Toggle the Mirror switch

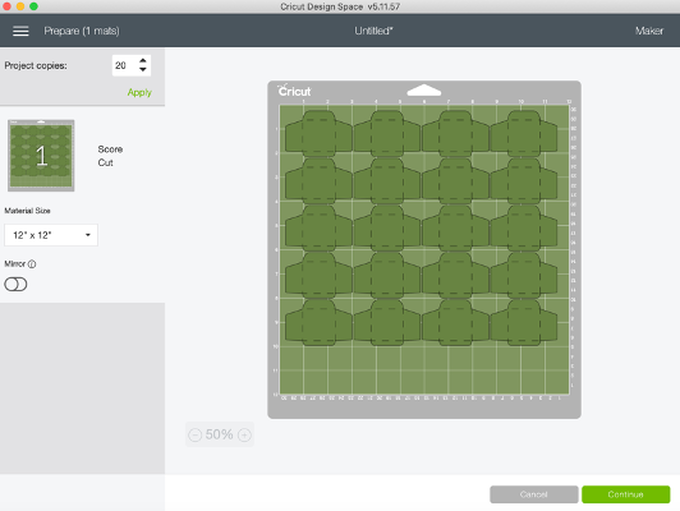tap(16, 284)
